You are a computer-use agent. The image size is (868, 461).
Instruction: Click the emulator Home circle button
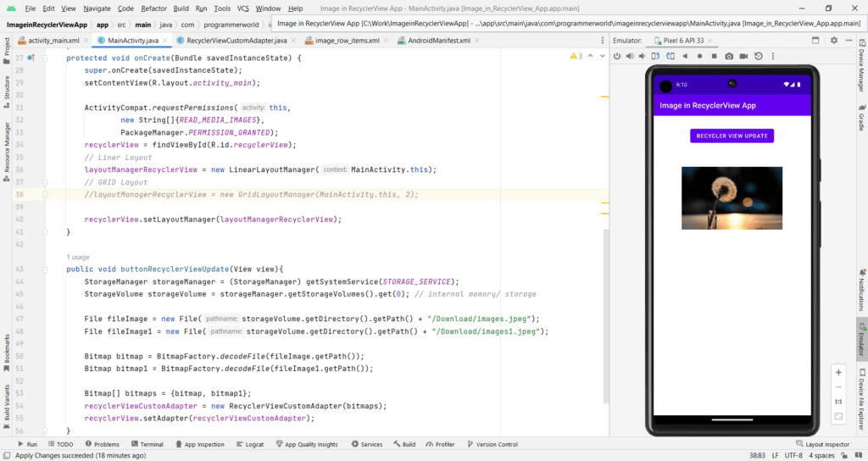(x=699, y=56)
